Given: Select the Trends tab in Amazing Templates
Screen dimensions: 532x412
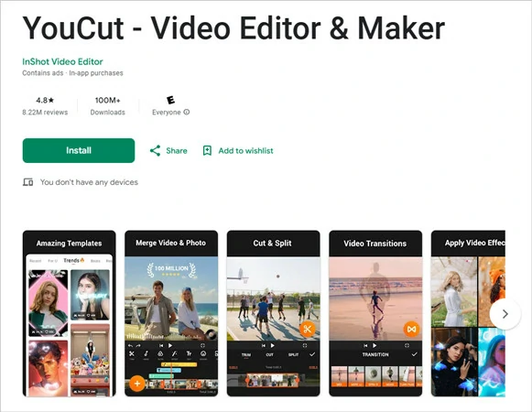Looking at the screenshot, I should point(73,260).
